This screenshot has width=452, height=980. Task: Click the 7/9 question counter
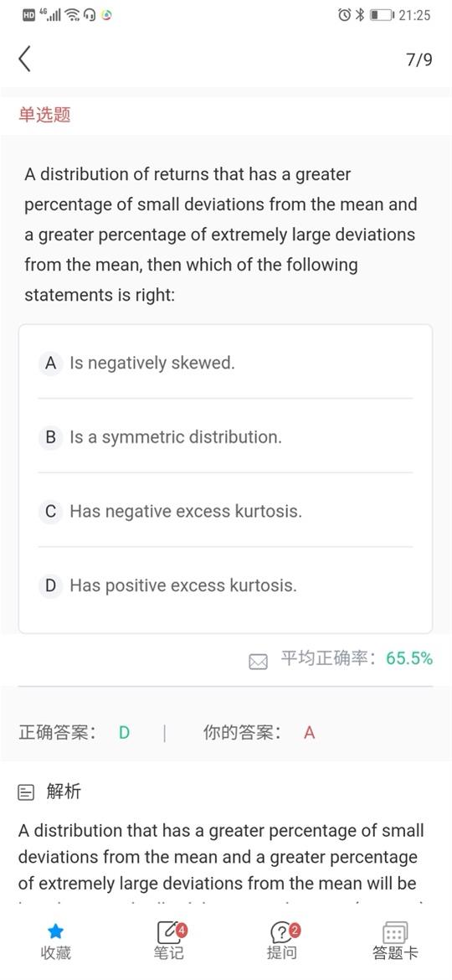coord(419,59)
